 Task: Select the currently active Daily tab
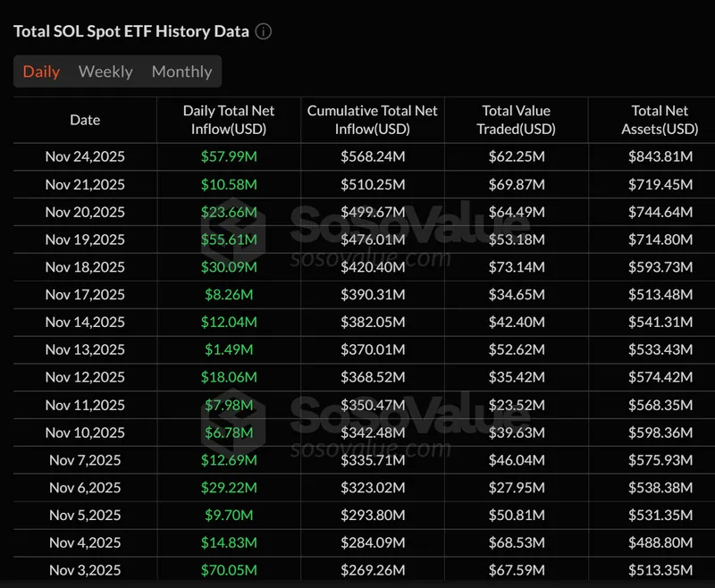pyautogui.click(x=41, y=71)
